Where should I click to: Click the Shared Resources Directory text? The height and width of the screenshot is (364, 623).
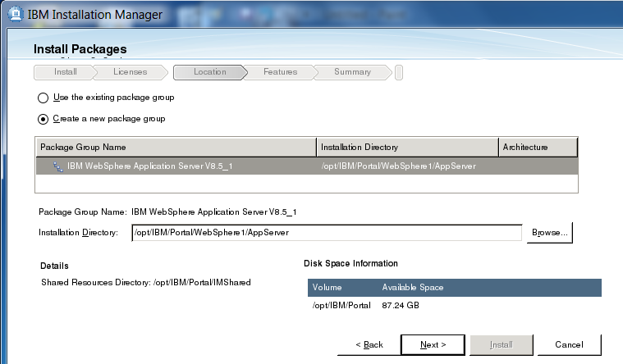pyautogui.click(x=146, y=283)
